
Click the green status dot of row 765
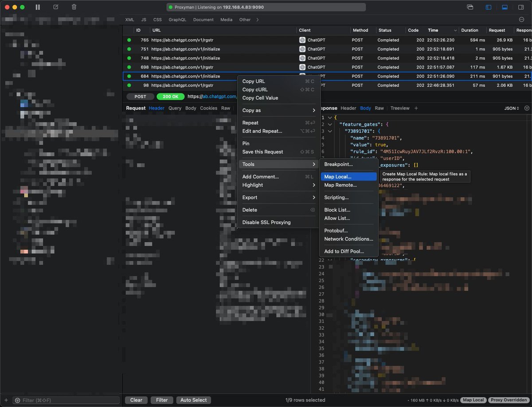coord(129,40)
